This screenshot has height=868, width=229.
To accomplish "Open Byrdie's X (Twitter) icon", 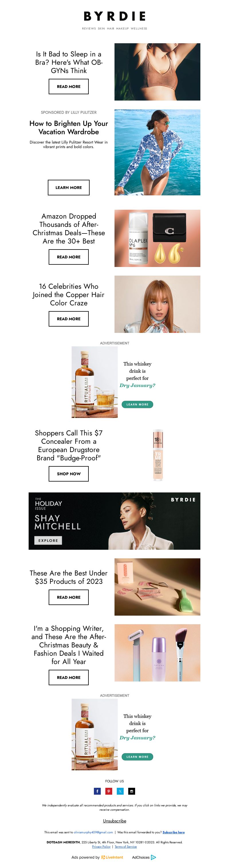I will tap(120, 791).
